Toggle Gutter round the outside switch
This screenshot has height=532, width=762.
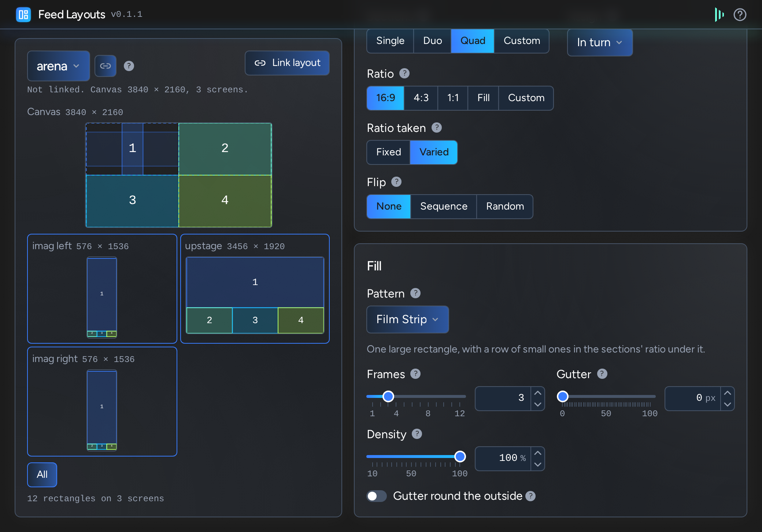(377, 496)
